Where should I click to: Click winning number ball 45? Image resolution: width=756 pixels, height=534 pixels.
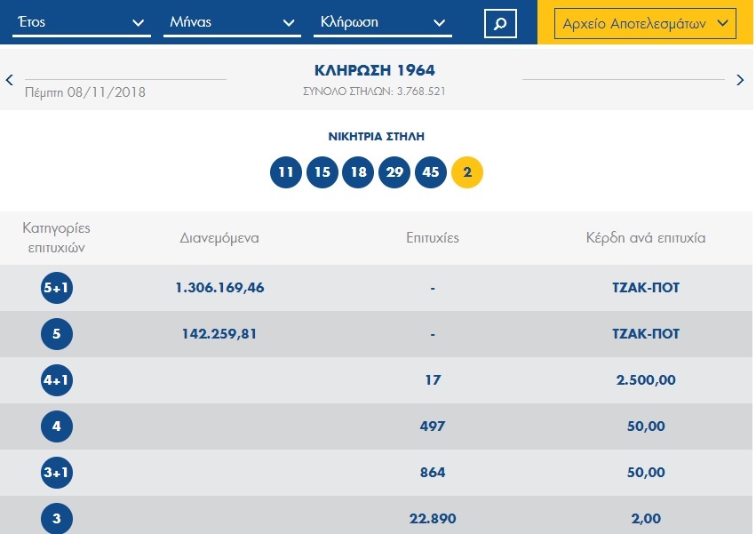click(x=431, y=172)
